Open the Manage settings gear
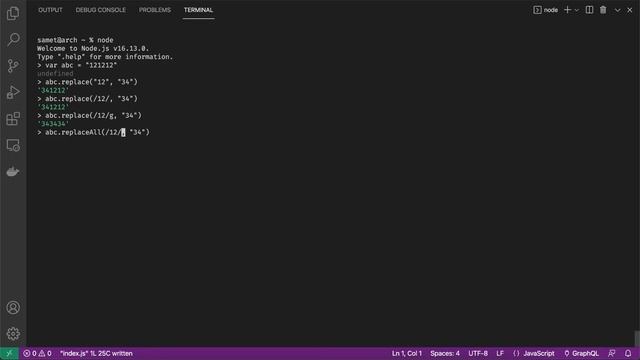This screenshot has width=640, height=360. click(13, 334)
